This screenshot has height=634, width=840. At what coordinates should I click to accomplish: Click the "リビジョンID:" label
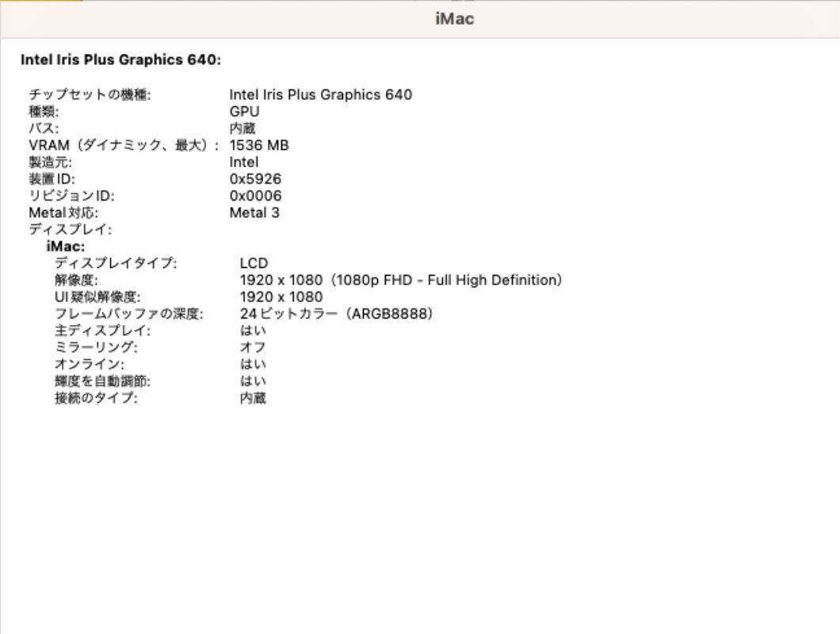click(x=72, y=197)
